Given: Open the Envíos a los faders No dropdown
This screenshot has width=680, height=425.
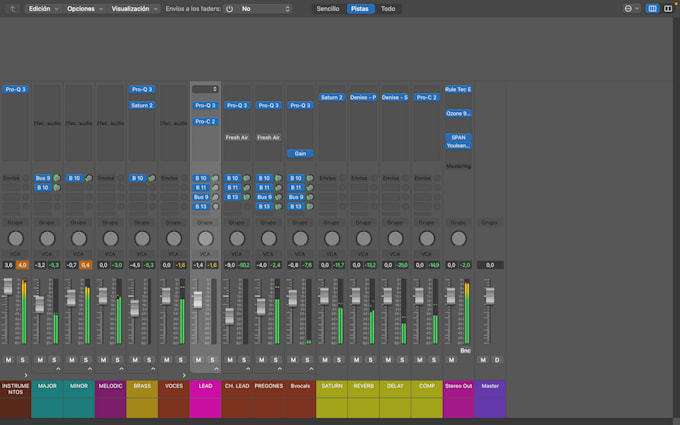Looking at the screenshot, I should pyautogui.click(x=265, y=9).
